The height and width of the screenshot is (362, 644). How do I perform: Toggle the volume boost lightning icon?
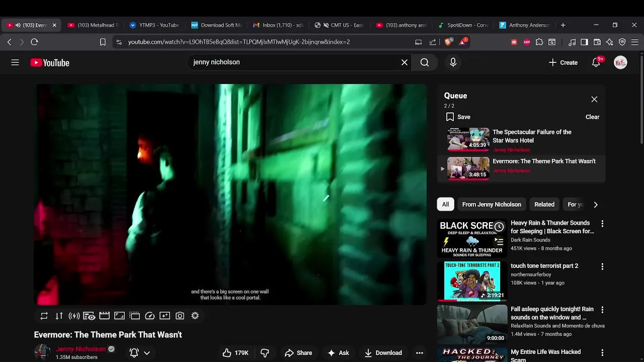[74, 316]
